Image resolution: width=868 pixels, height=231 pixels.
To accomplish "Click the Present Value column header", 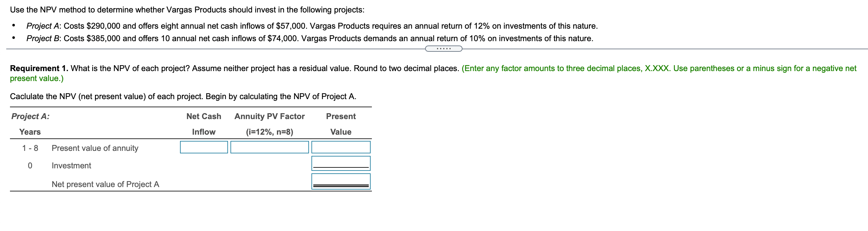I will pyautogui.click(x=341, y=124).
